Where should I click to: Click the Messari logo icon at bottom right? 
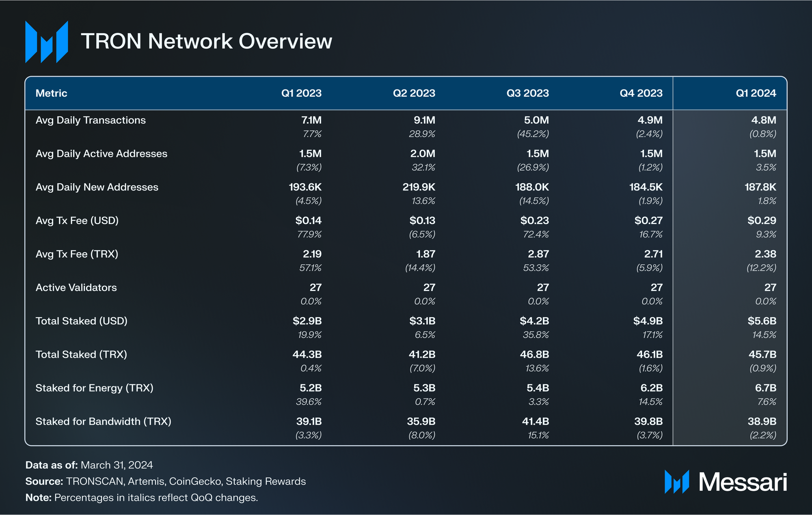(676, 482)
